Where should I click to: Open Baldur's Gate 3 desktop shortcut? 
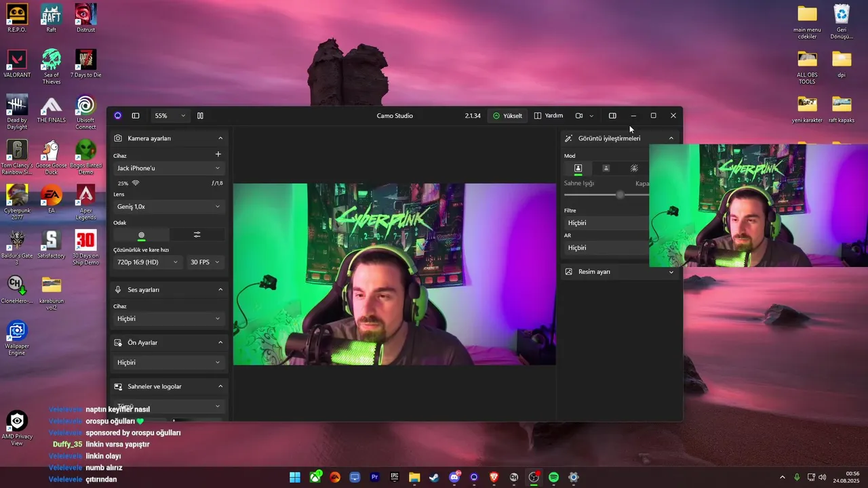17,247
